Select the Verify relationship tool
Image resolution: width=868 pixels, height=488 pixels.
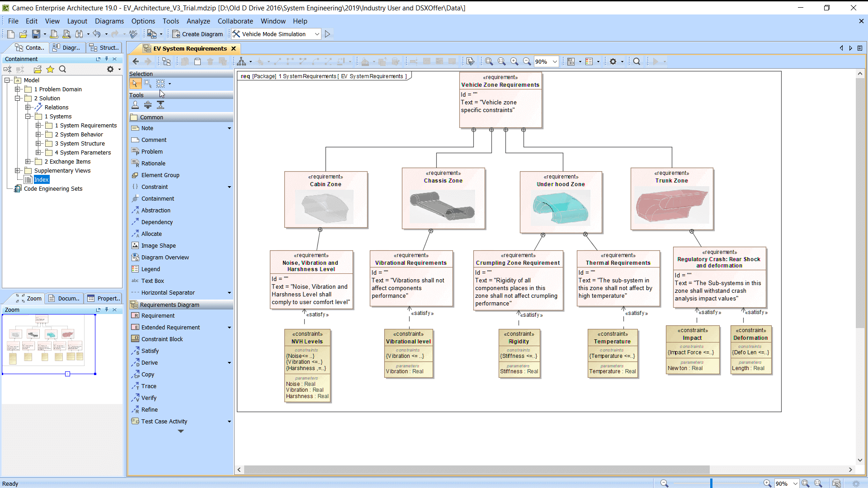click(149, 398)
